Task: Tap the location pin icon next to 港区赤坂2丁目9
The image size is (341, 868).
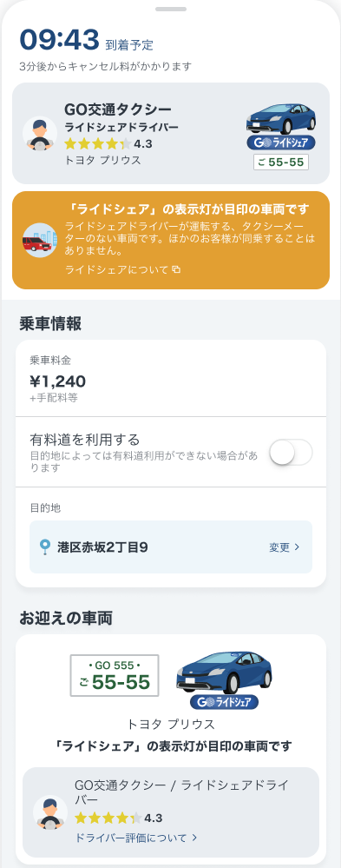Action: (45, 547)
